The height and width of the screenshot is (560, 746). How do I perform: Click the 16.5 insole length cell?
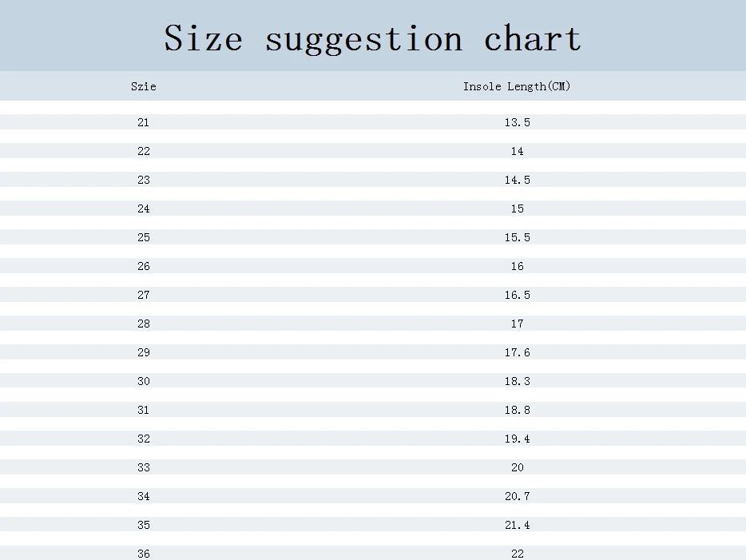point(517,295)
